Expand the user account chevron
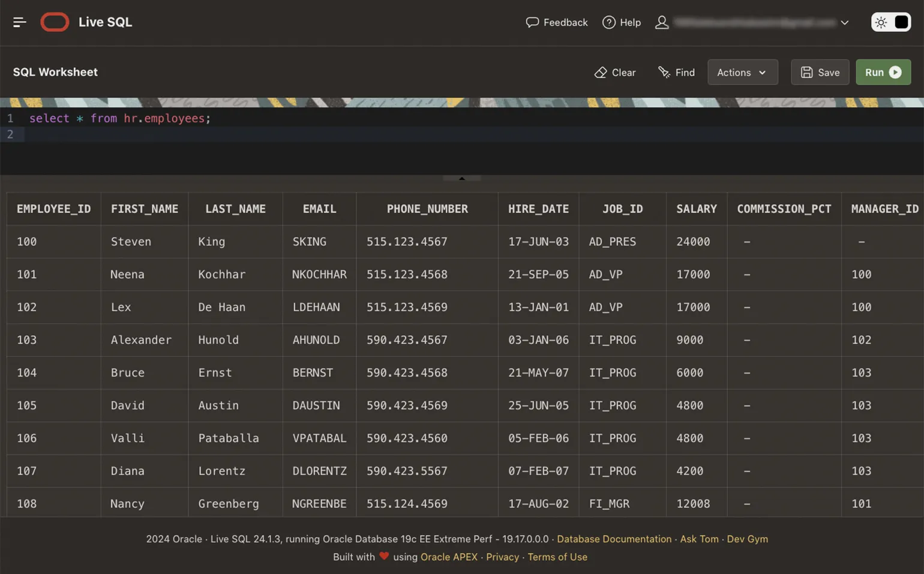This screenshot has height=574, width=924. click(845, 23)
